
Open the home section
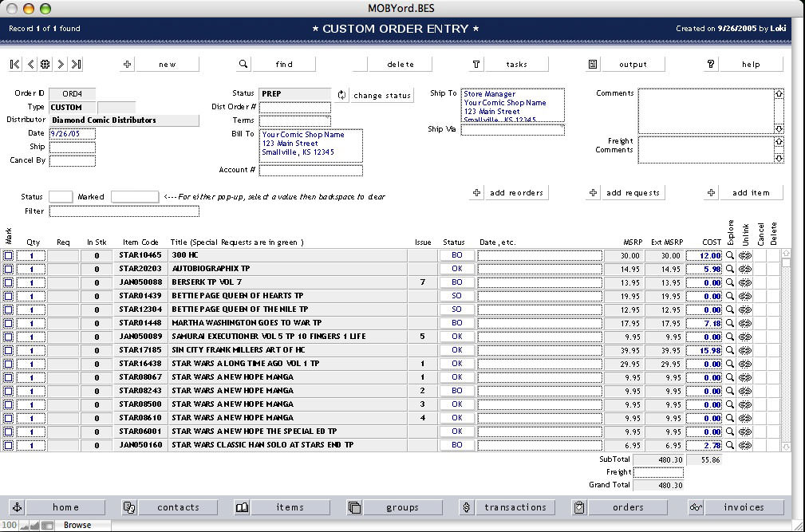(65, 507)
